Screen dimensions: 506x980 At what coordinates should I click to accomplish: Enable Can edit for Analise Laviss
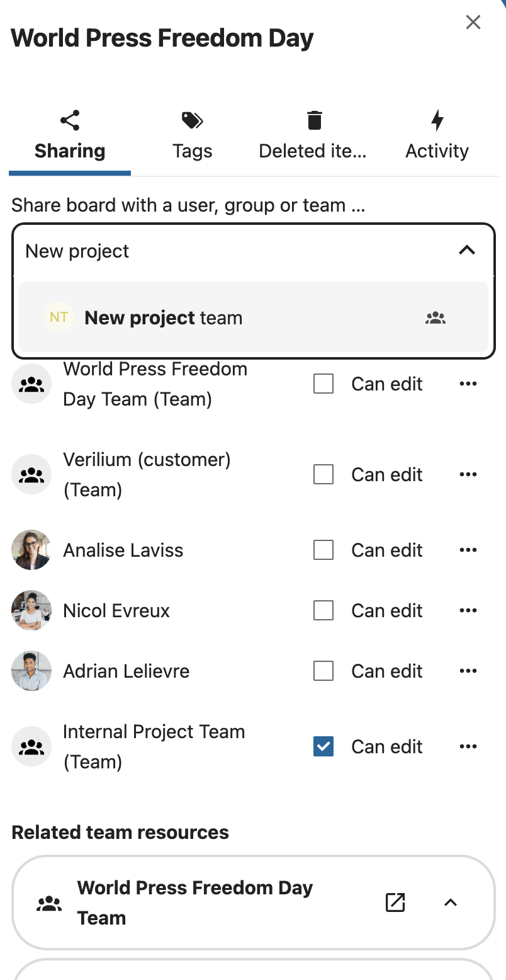pyautogui.click(x=323, y=550)
